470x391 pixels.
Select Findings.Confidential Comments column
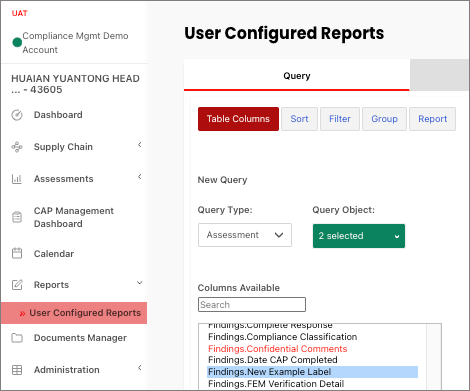[x=278, y=349]
